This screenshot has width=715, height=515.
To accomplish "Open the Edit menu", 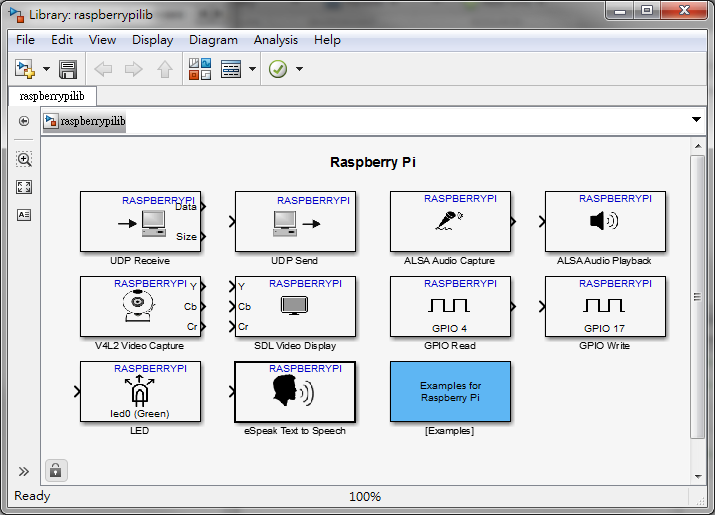I will pyautogui.click(x=62, y=40).
